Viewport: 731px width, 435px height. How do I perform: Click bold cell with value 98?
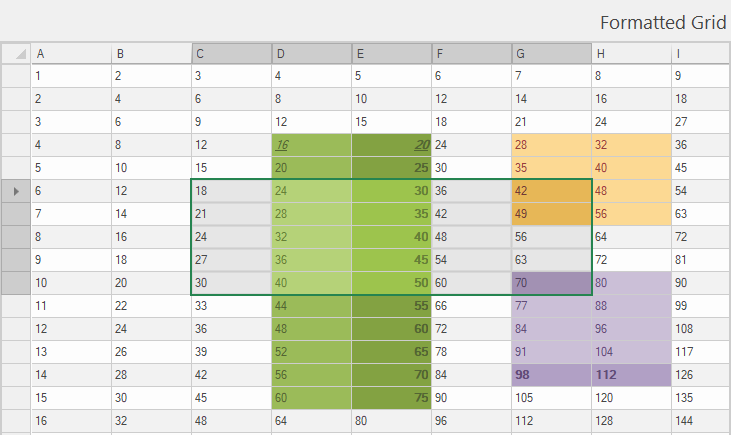coord(551,374)
